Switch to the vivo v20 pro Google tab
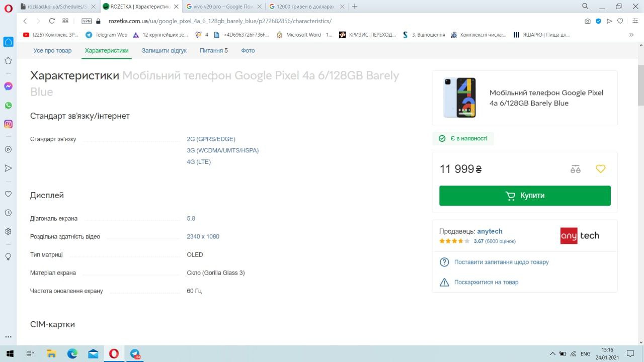 [223, 7]
